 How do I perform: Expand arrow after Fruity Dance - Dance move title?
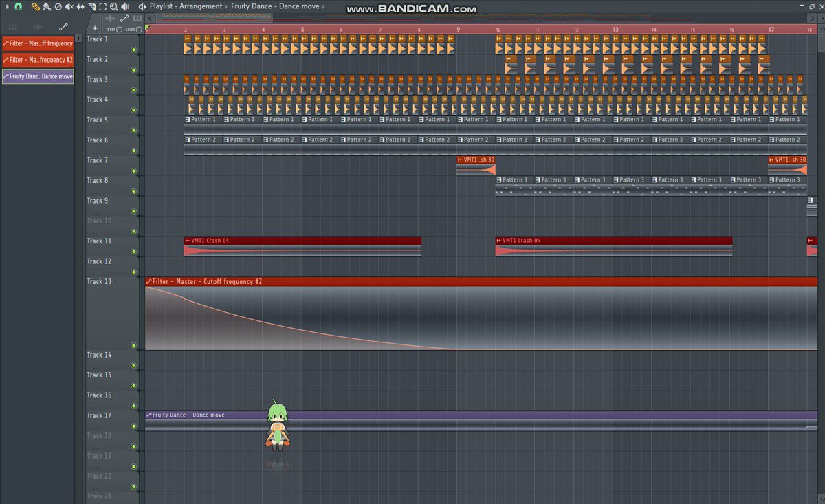coord(324,7)
